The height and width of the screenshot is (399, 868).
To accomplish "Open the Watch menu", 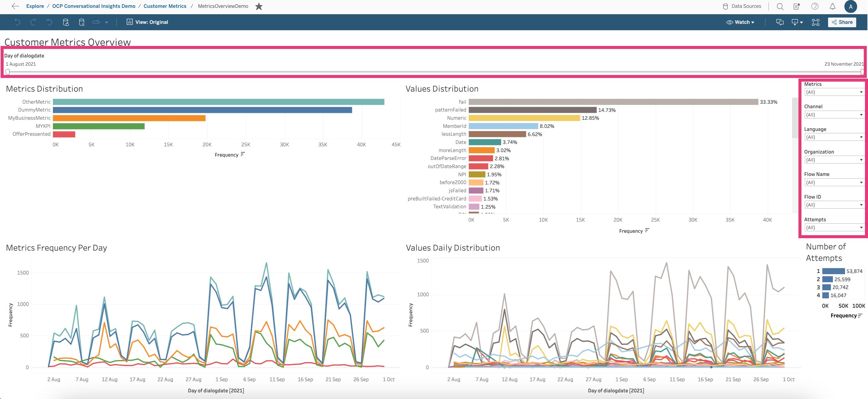I will (741, 22).
